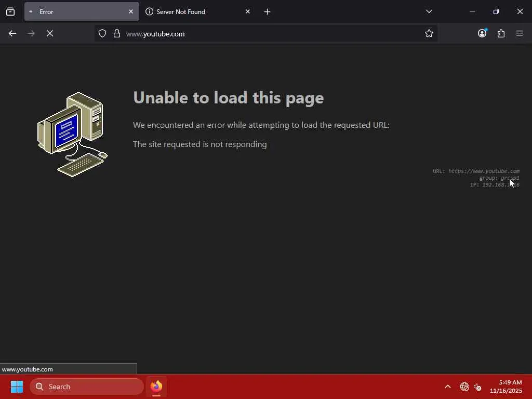Open the Firefox account menu
532x399 pixels.
pyautogui.click(x=482, y=33)
